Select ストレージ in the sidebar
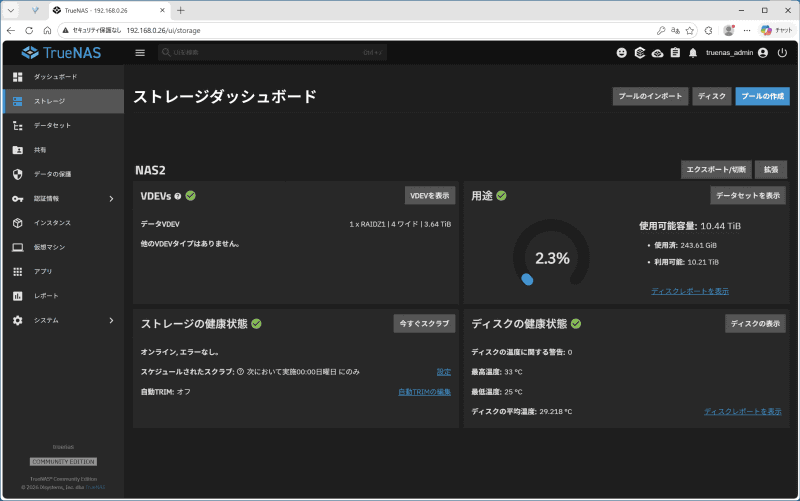The height and width of the screenshot is (501, 800). (x=63, y=101)
